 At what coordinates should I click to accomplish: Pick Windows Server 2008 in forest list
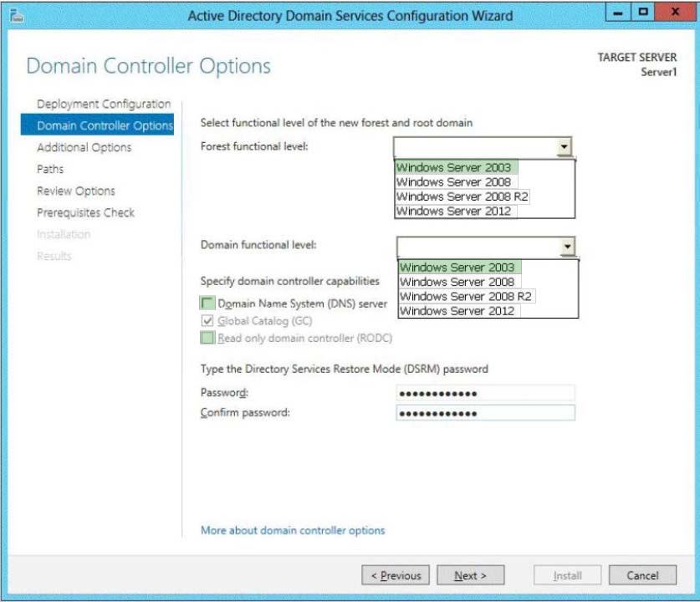tap(453, 181)
